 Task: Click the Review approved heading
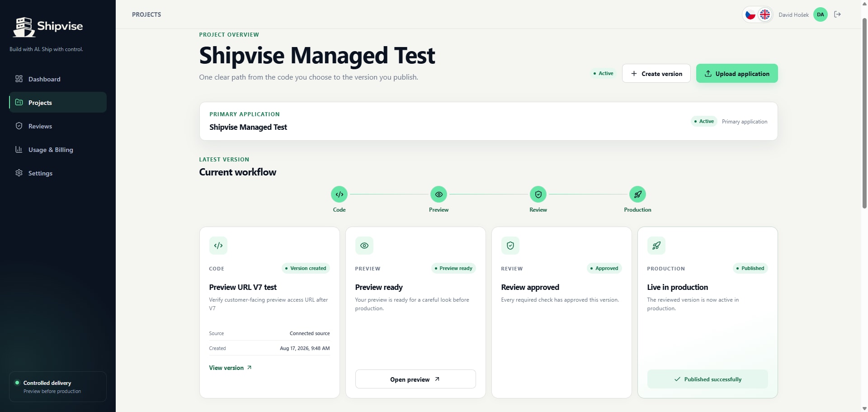point(530,287)
